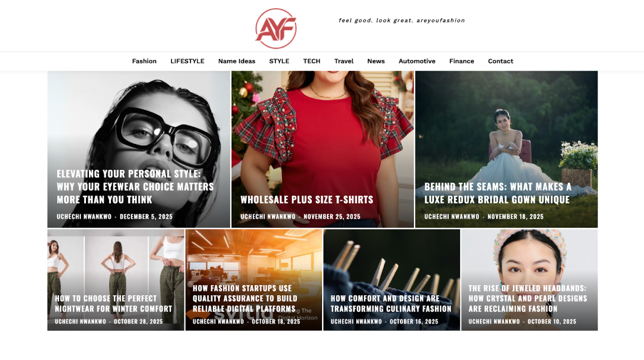Open the STYLE menu item
The height and width of the screenshot is (360, 644).
coord(279,61)
